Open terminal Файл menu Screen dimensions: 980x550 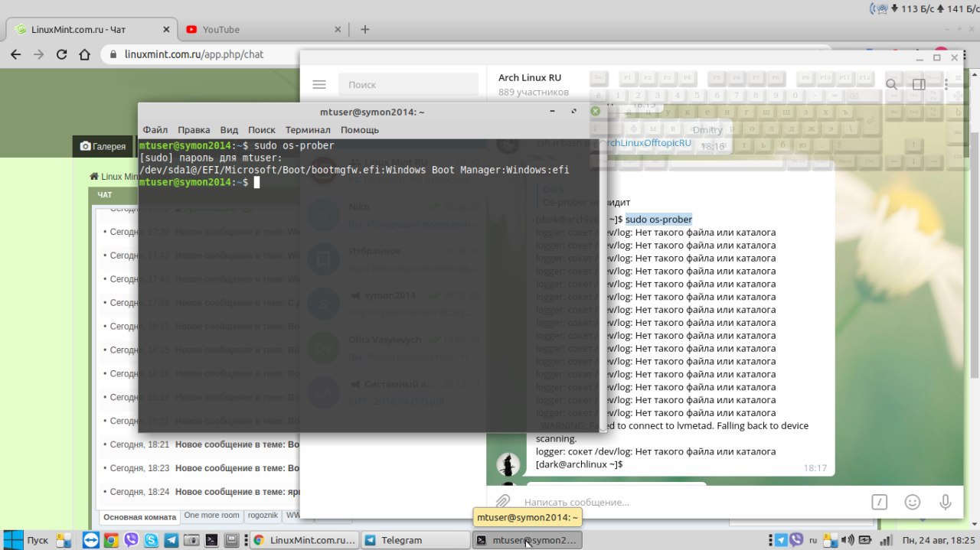point(155,130)
